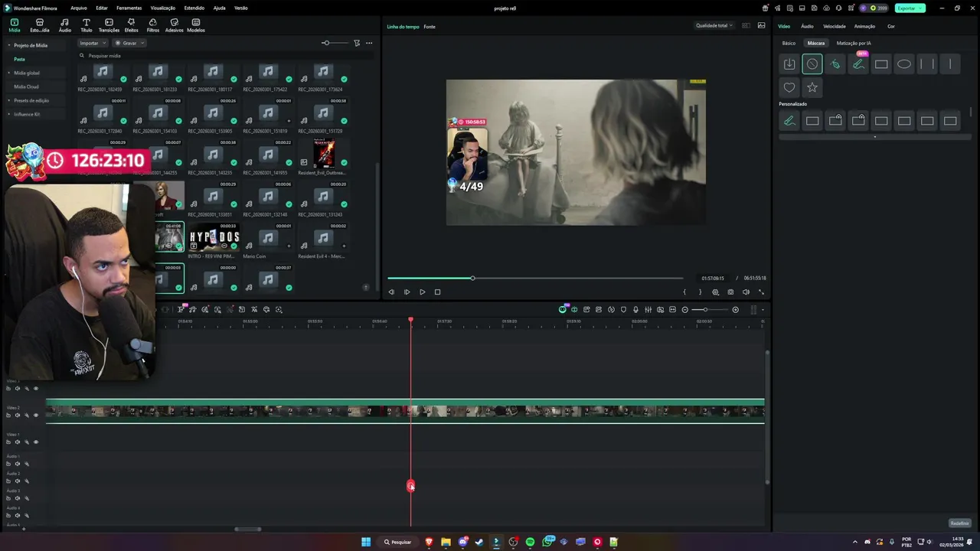Switch to the Velocidade tab
The image size is (980, 551).
point(835,26)
